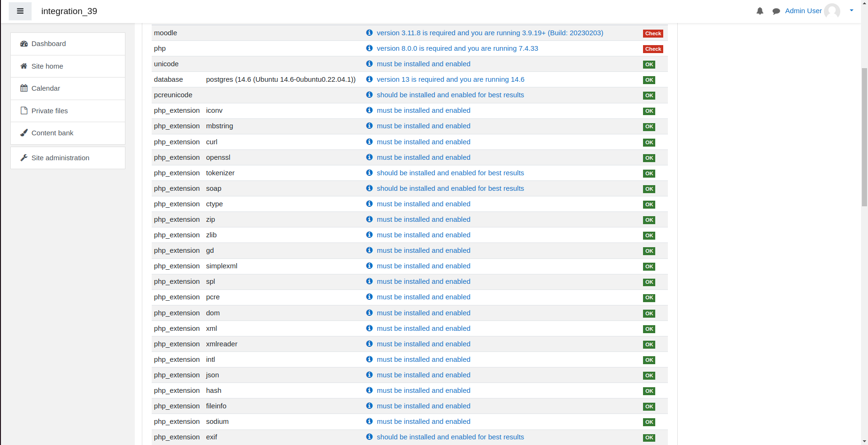Open the xml must be installed link
Image resolution: width=868 pixels, height=445 pixels.
(424, 328)
